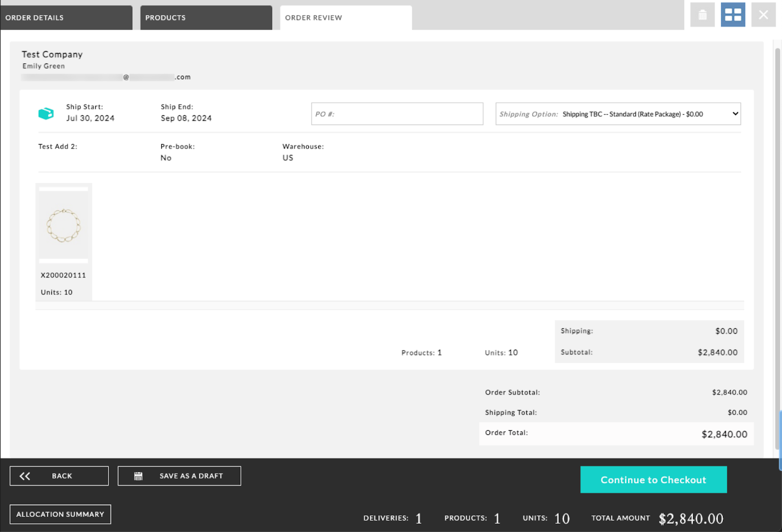Click Save as a Draft

pyautogui.click(x=191, y=475)
